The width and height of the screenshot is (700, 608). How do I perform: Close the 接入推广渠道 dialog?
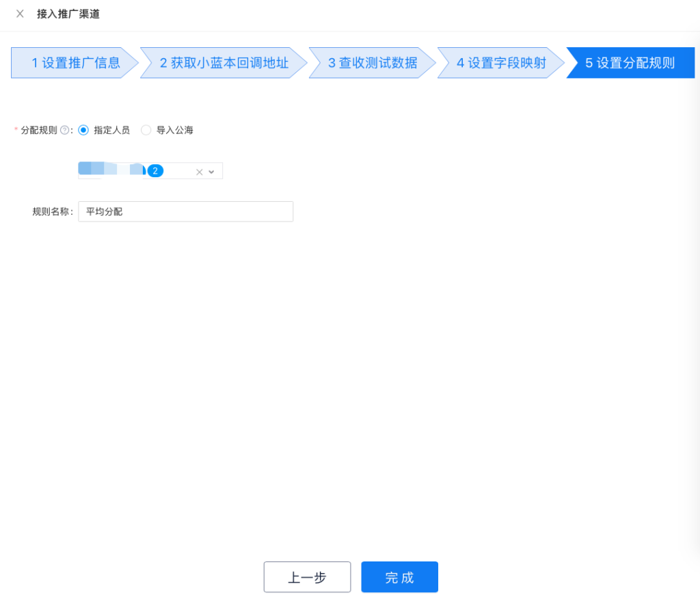pyautogui.click(x=20, y=14)
